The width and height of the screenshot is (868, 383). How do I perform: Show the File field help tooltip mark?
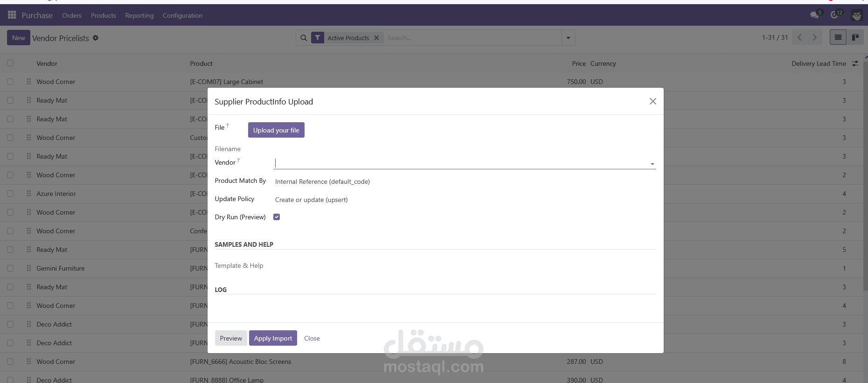pyautogui.click(x=228, y=125)
